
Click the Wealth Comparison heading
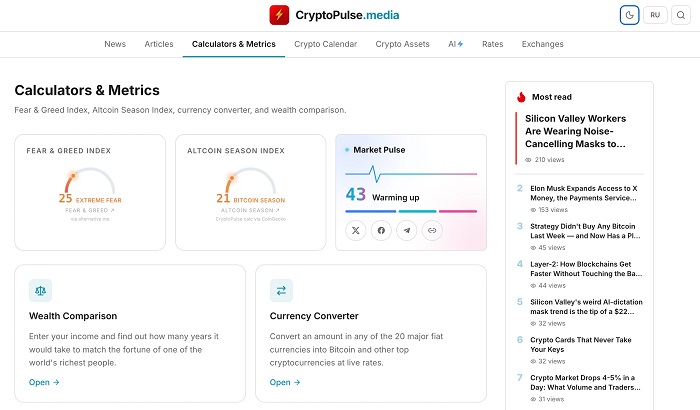point(73,316)
